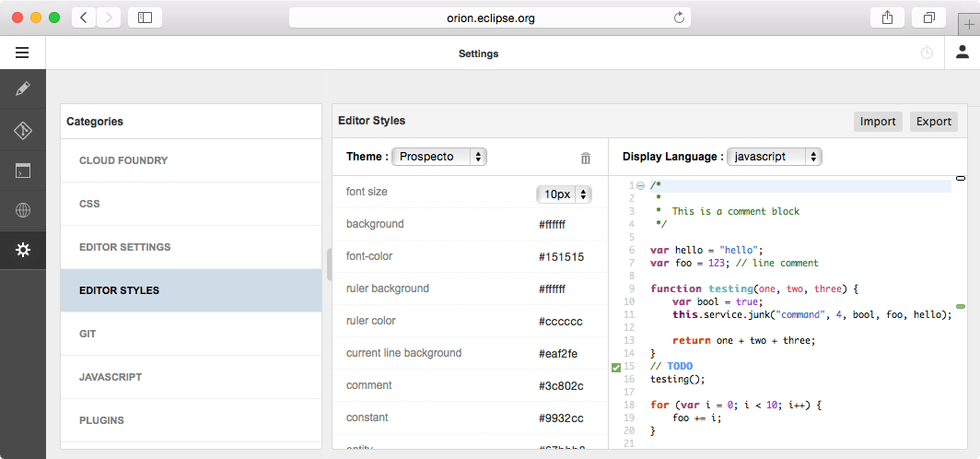
Task: Click the orion.eclipse.org address bar
Action: pos(490,18)
